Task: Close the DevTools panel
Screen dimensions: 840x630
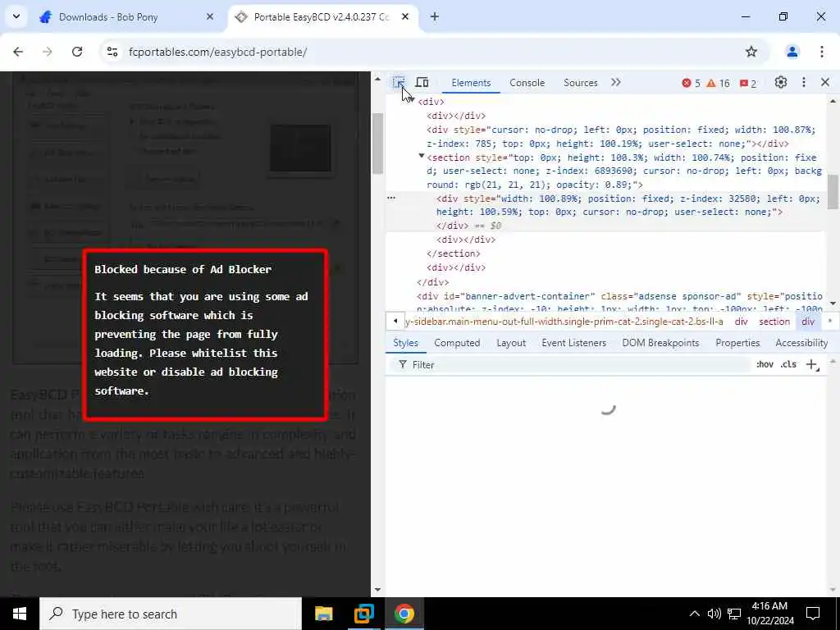Action: click(825, 83)
